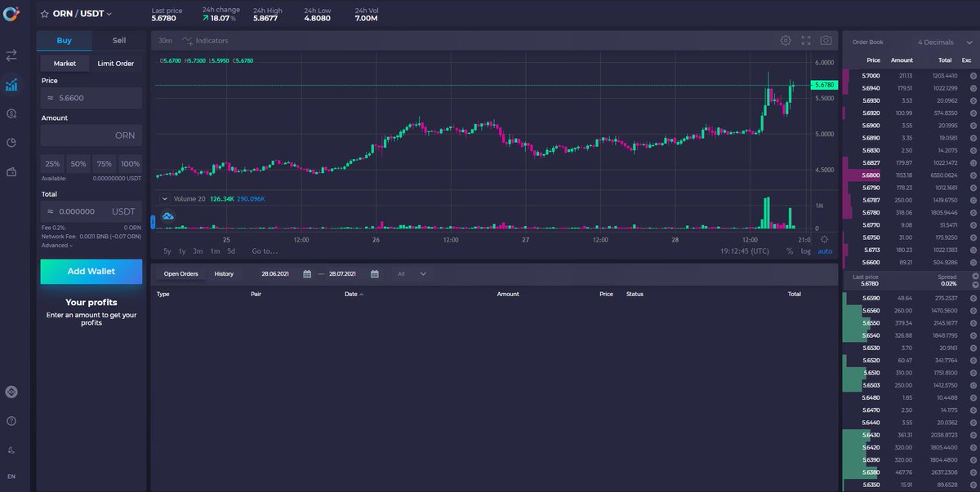The height and width of the screenshot is (492, 980).
Task: Click the Orion logo icon
Action: [11, 13]
